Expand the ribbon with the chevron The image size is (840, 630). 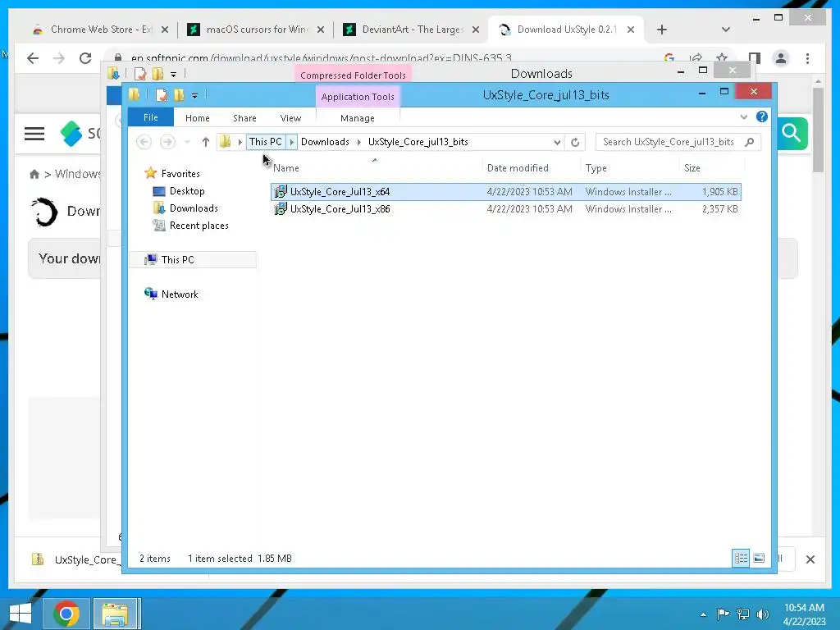tap(743, 116)
